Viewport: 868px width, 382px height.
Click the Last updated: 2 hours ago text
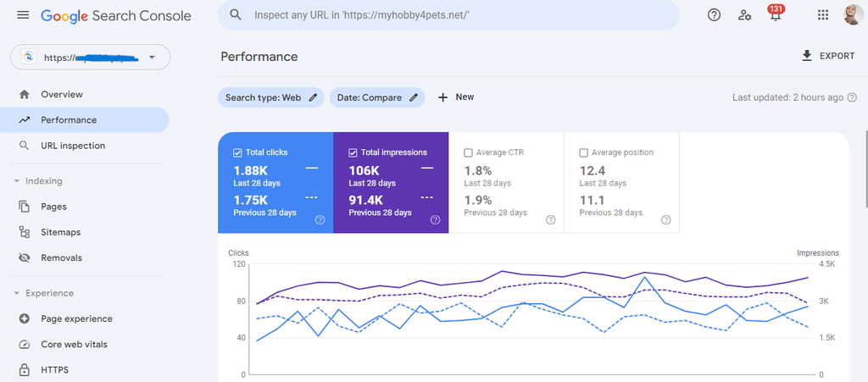point(787,97)
